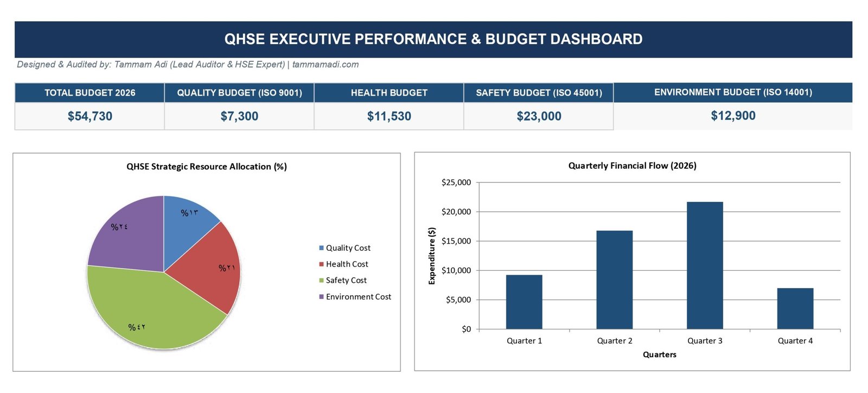The image size is (868, 393).
Task: Select the TOTAL BUDGET 2026 header cell
Action: coord(90,93)
